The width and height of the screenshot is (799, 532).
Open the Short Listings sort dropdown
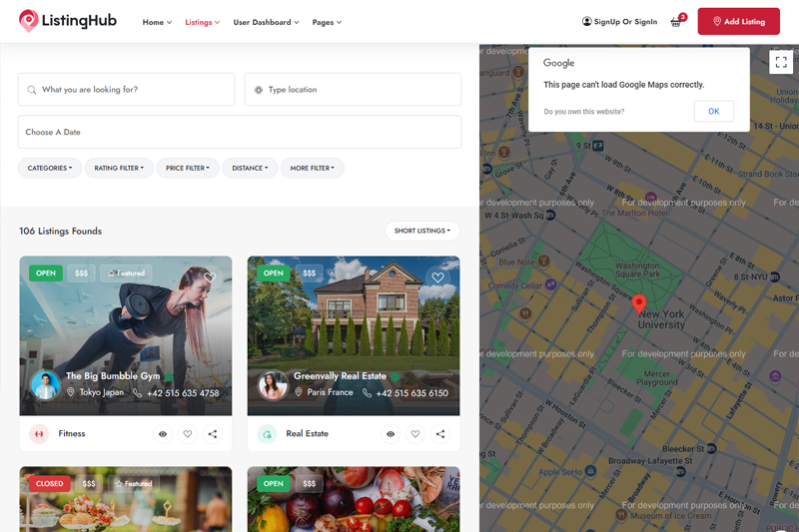(x=421, y=231)
